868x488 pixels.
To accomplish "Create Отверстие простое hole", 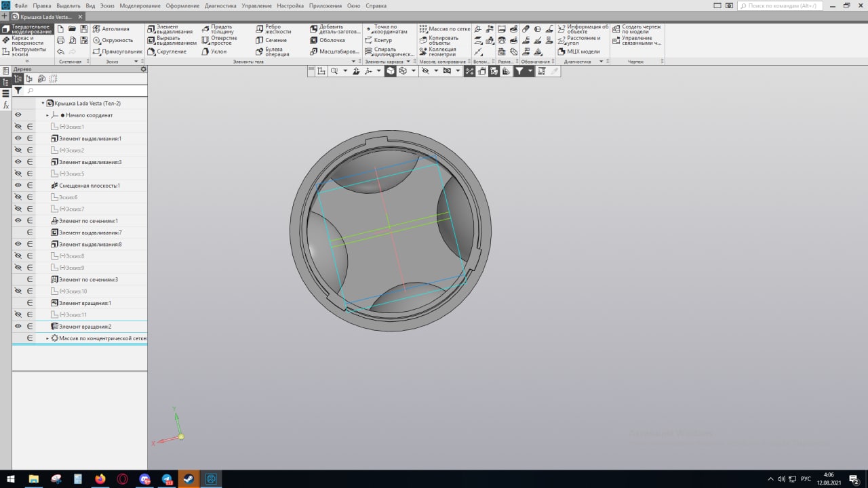I will pyautogui.click(x=219, y=40).
